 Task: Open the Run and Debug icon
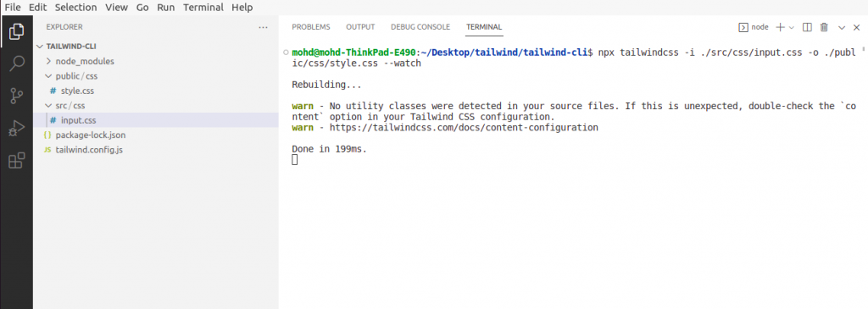(17, 128)
